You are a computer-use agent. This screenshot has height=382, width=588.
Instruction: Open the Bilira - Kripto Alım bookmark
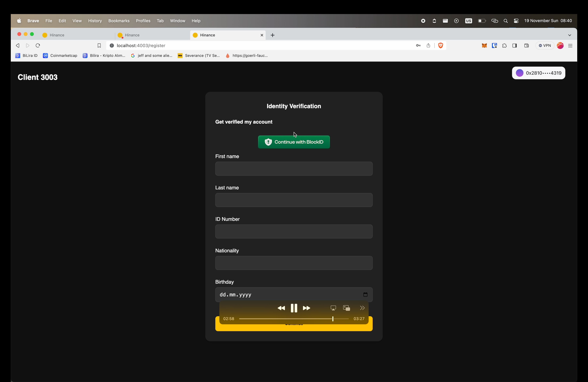pyautogui.click(x=104, y=56)
